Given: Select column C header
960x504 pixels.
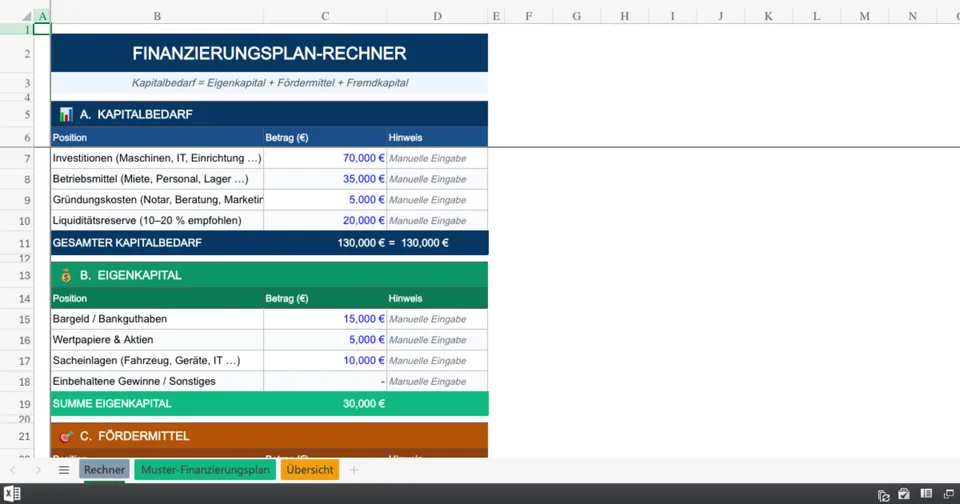Looking at the screenshot, I should pos(325,17).
